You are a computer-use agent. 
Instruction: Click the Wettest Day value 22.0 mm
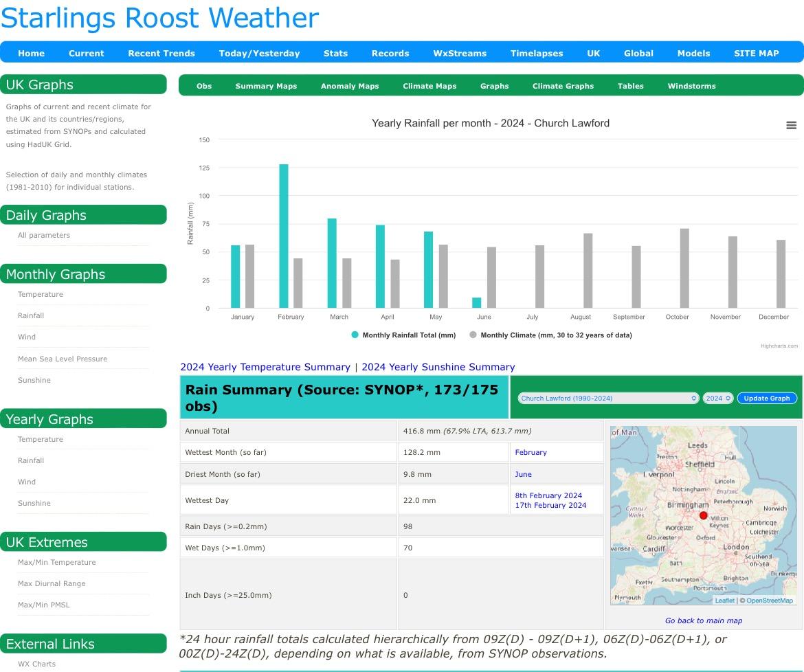419,500
